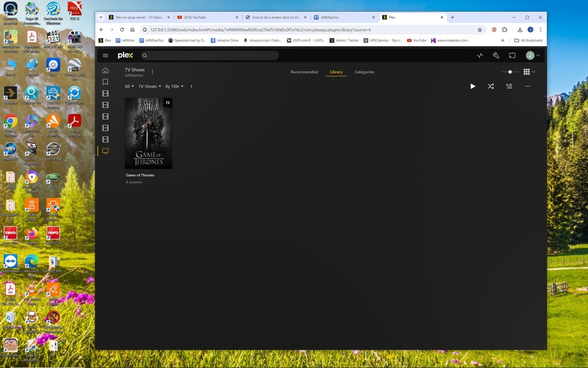The height and width of the screenshot is (368, 588).
Task: Open more actions ellipsis in library toolbar
Action: pos(527,86)
